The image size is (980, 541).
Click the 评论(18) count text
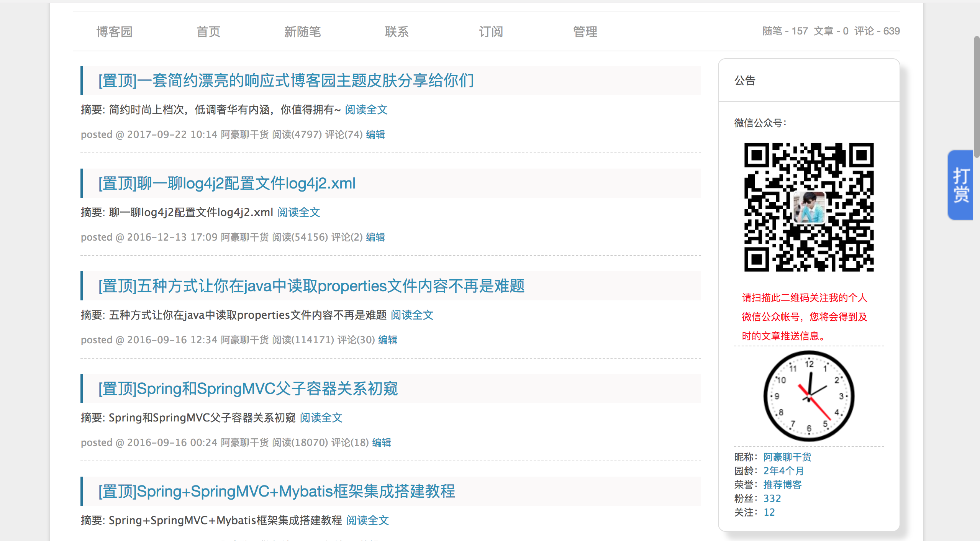[x=350, y=443]
